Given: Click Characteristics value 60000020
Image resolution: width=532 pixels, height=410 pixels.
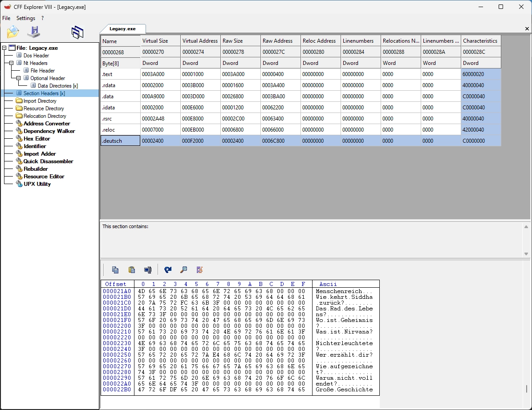Looking at the screenshot, I should [x=481, y=74].
